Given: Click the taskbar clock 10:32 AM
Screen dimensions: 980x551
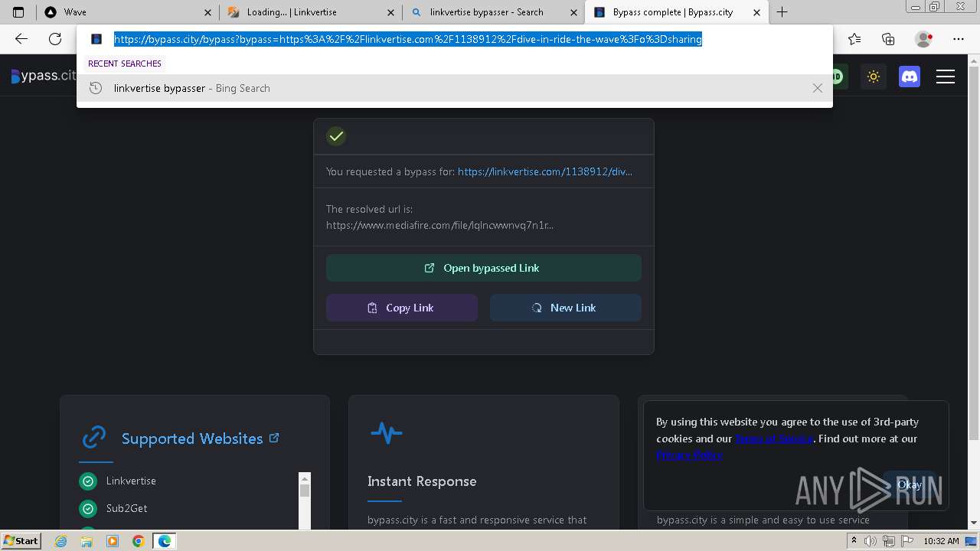Looking at the screenshot, I should click(x=941, y=541).
